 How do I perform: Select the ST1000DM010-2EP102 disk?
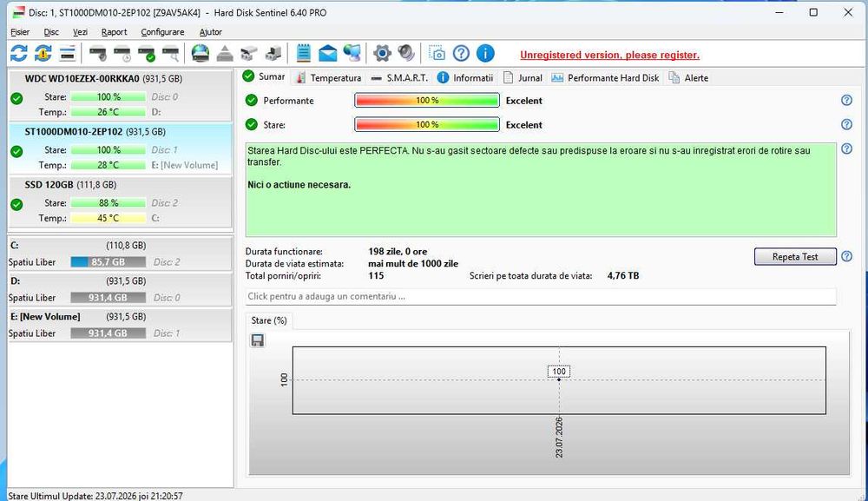point(120,148)
